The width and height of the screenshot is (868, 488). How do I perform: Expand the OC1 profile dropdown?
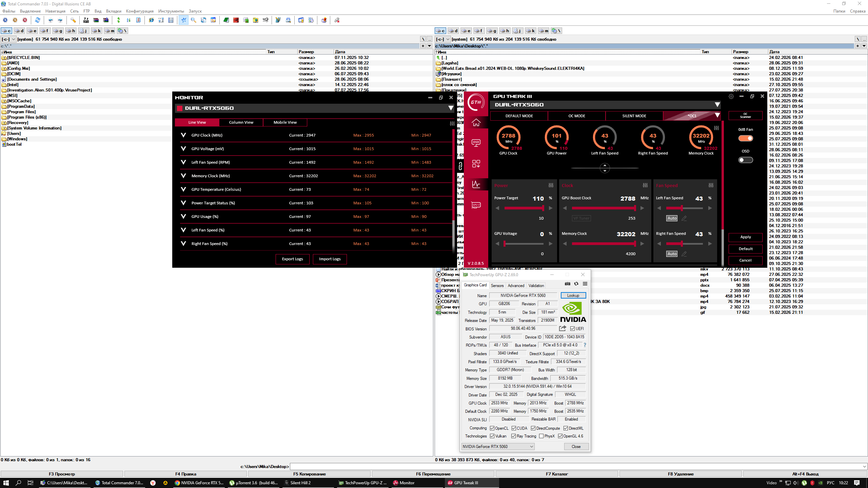717,116
